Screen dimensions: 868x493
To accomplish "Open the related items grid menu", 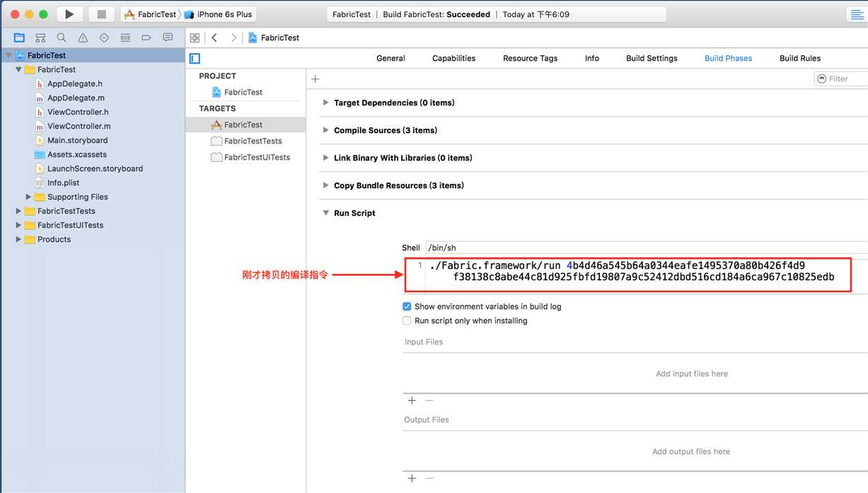I will pos(195,37).
